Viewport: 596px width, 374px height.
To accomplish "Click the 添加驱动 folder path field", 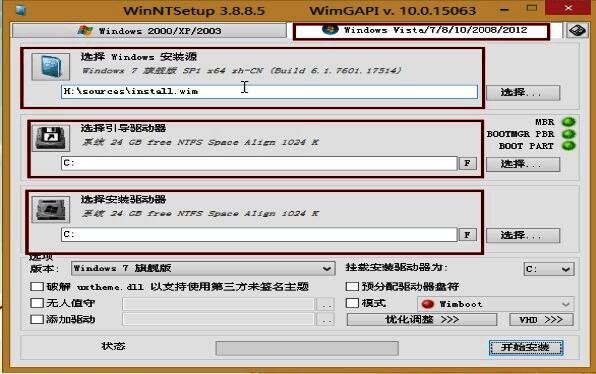I will click(x=218, y=320).
